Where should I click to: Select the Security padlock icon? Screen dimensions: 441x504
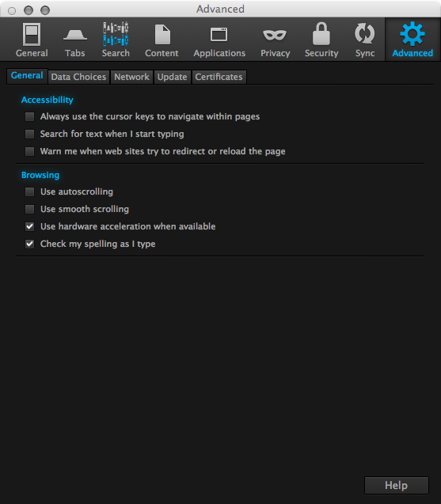click(x=321, y=34)
